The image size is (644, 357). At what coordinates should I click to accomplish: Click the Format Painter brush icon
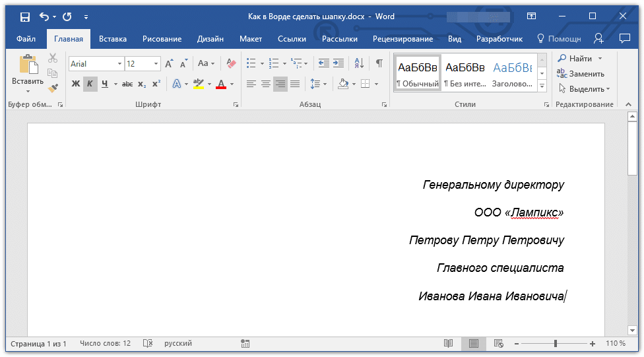pyautogui.click(x=53, y=88)
